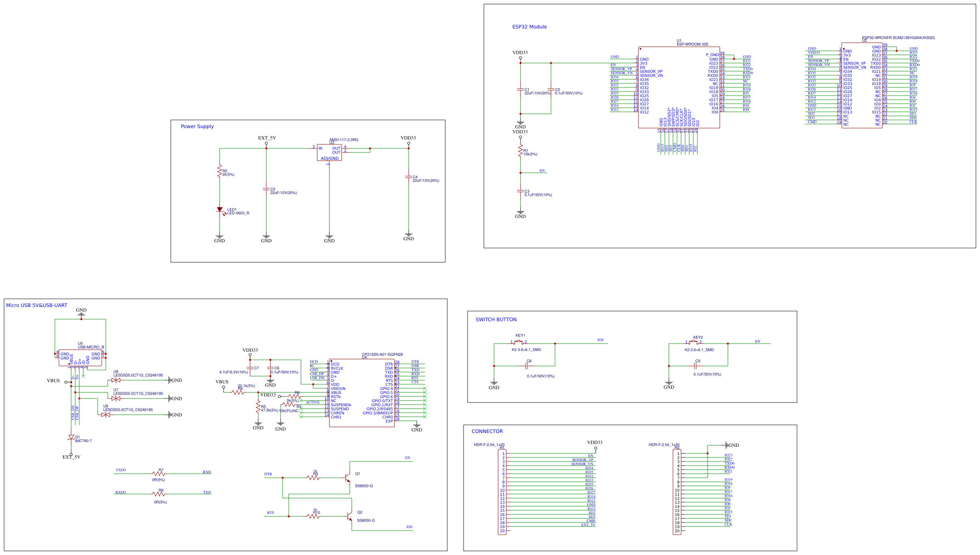Select capacitor C3 on EN line

click(x=520, y=191)
